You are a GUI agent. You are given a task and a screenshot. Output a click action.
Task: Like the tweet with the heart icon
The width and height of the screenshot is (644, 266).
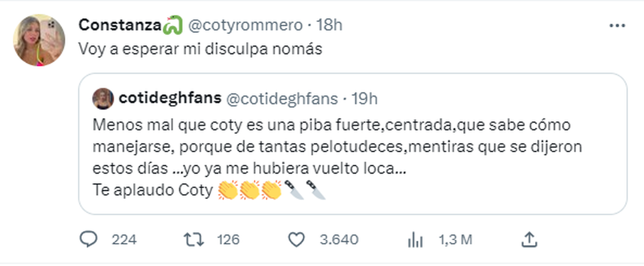click(296, 239)
